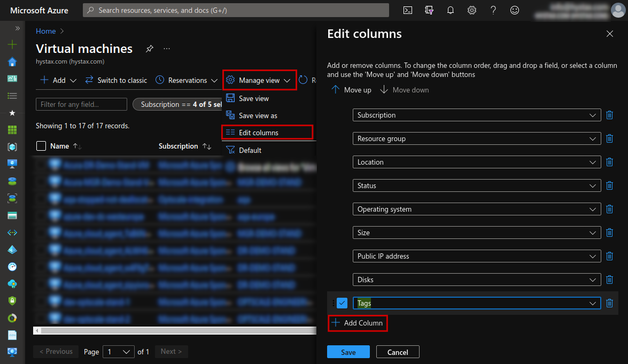Screen dimensions: 628x364
Task: Open the portal settings gear icon
Action: click(472, 10)
